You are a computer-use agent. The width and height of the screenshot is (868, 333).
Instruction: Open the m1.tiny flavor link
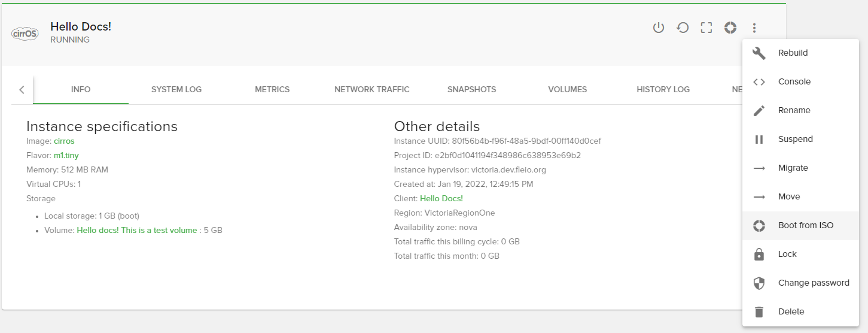[66, 155]
